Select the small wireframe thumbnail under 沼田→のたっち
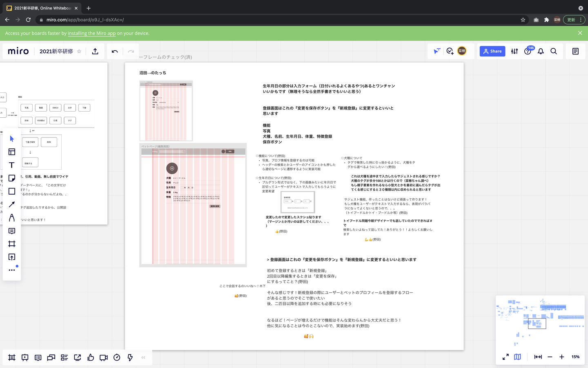This screenshot has width=588, height=368. [x=166, y=111]
